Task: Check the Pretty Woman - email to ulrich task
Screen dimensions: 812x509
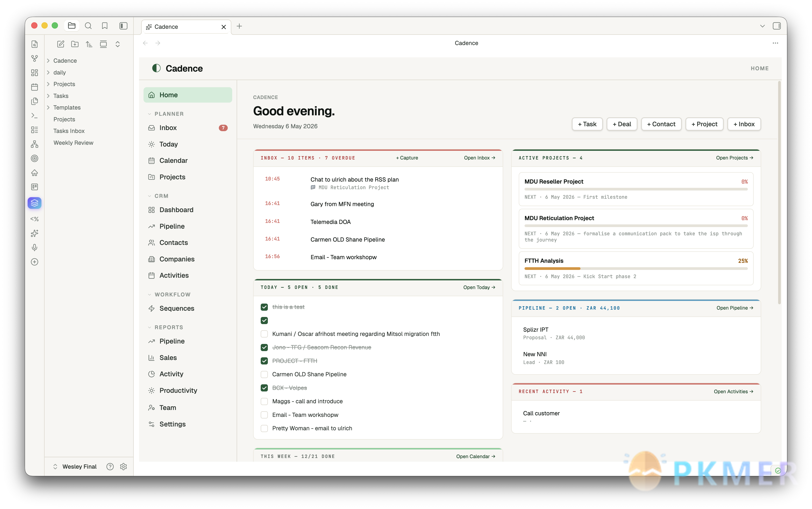Action: pos(264,428)
